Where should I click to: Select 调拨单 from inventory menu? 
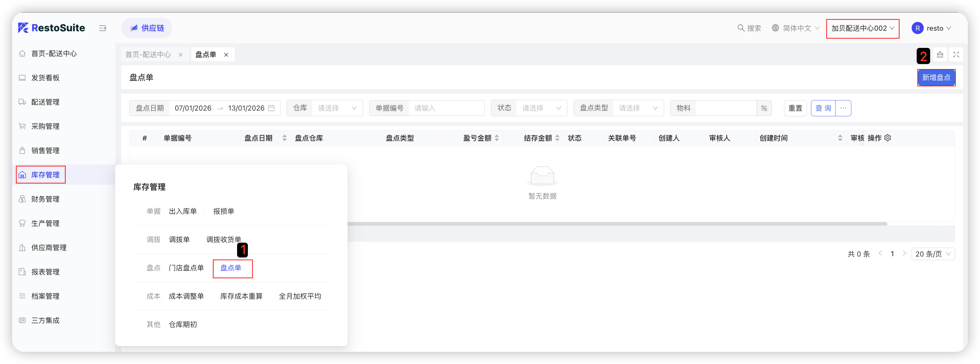click(x=179, y=240)
